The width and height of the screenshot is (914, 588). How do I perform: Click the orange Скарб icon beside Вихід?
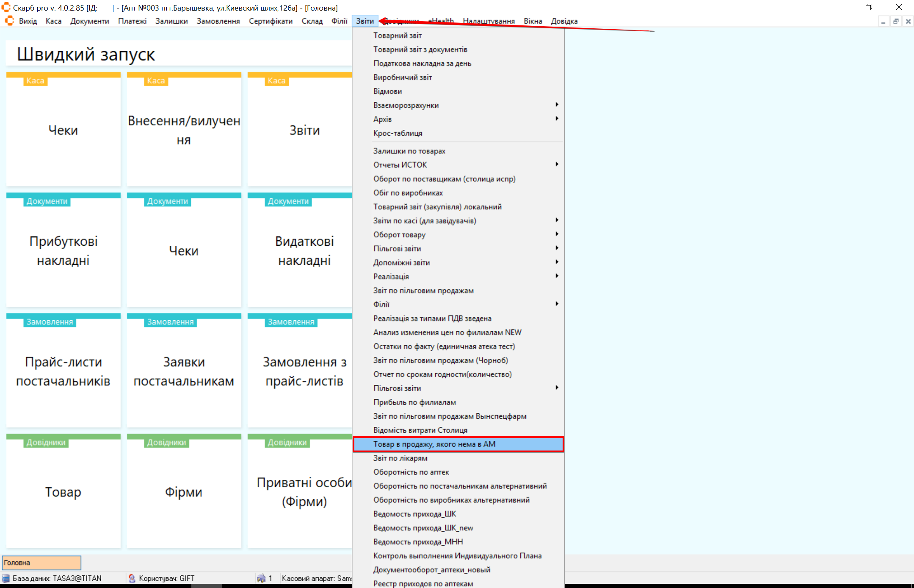(9, 21)
